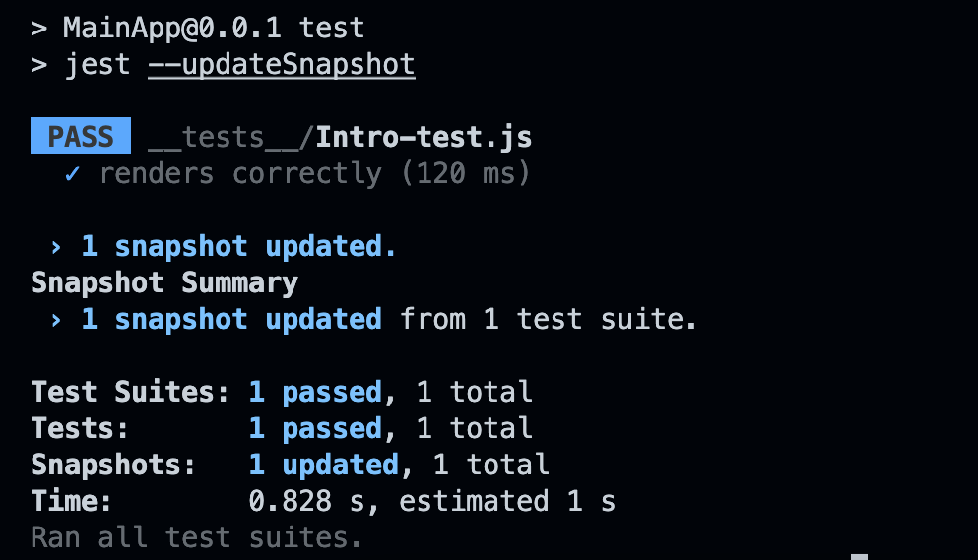
Task: Click the blue PASS badge
Action: click(81, 135)
